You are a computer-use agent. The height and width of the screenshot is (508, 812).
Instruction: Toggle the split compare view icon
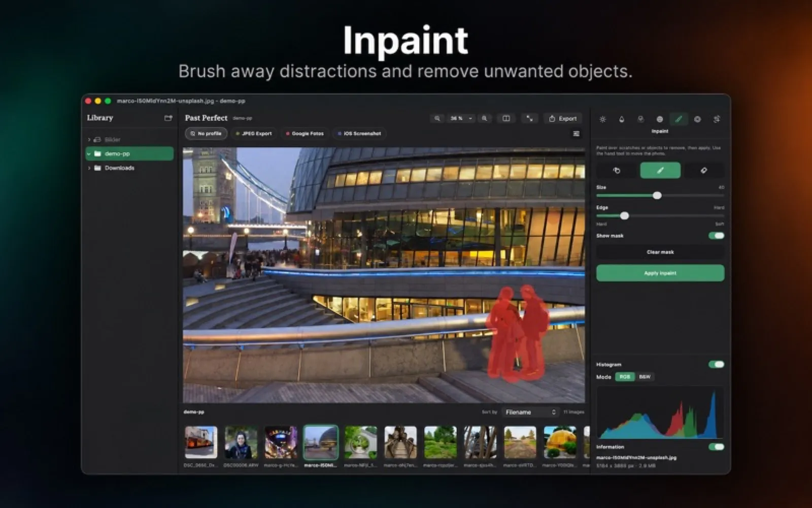coord(506,118)
